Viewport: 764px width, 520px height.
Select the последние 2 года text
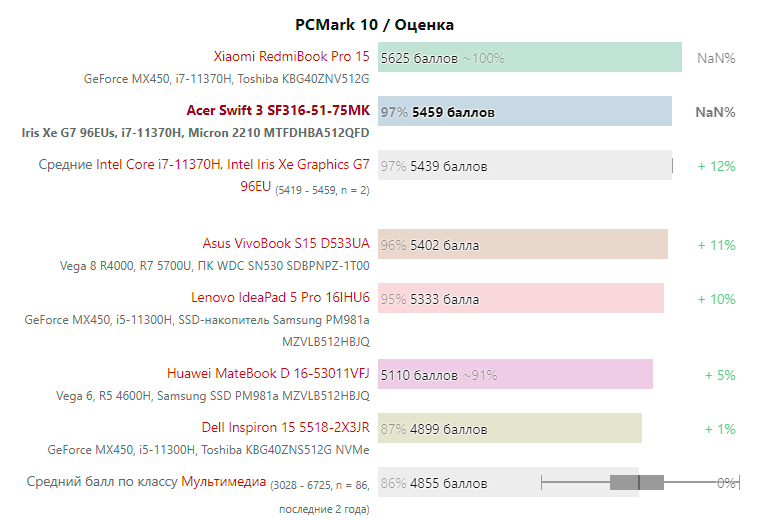point(324,510)
